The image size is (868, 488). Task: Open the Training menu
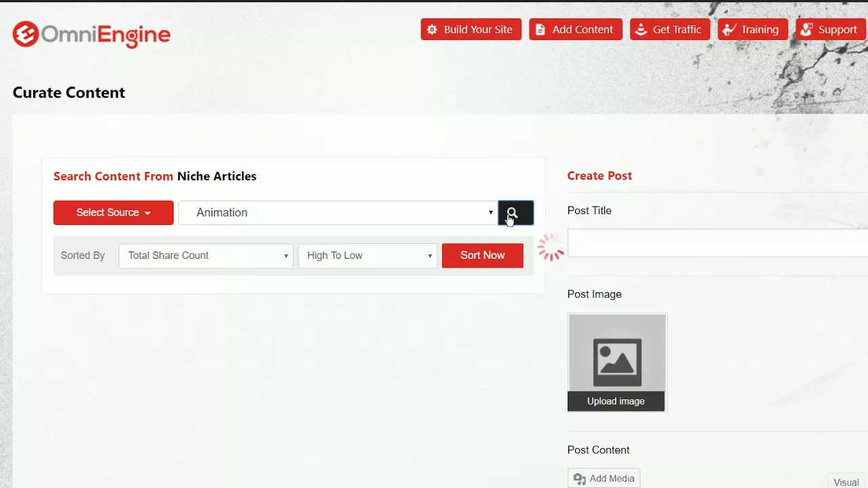(752, 29)
